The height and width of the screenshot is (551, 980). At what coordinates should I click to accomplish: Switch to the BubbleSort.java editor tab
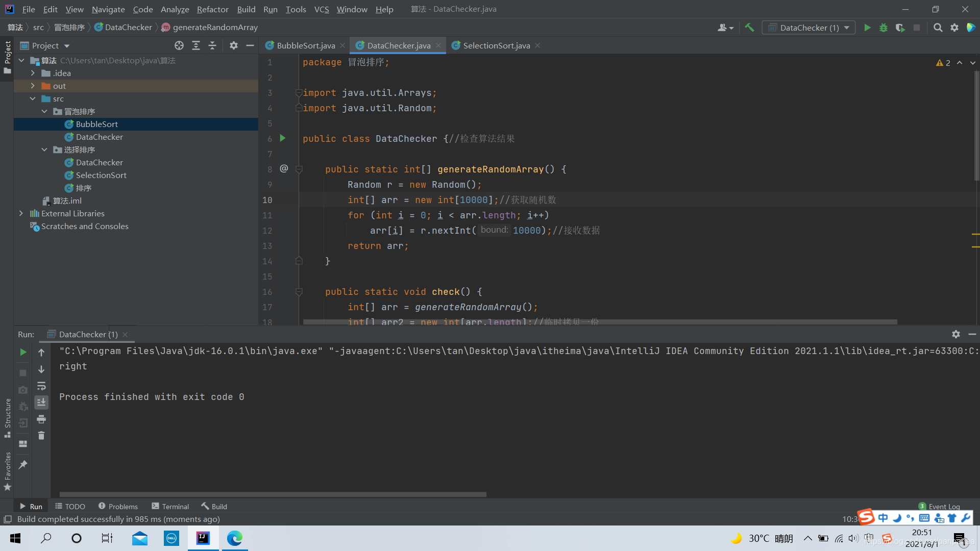coord(306,45)
